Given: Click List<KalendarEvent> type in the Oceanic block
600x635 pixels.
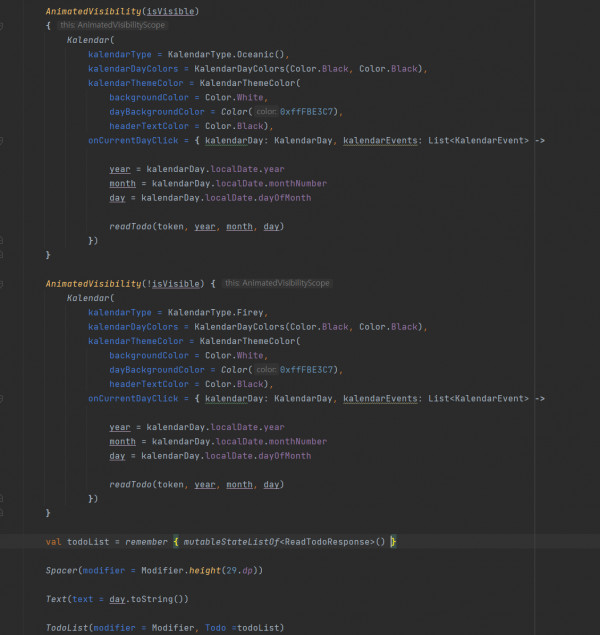Looking at the screenshot, I should (x=479, y=140).
